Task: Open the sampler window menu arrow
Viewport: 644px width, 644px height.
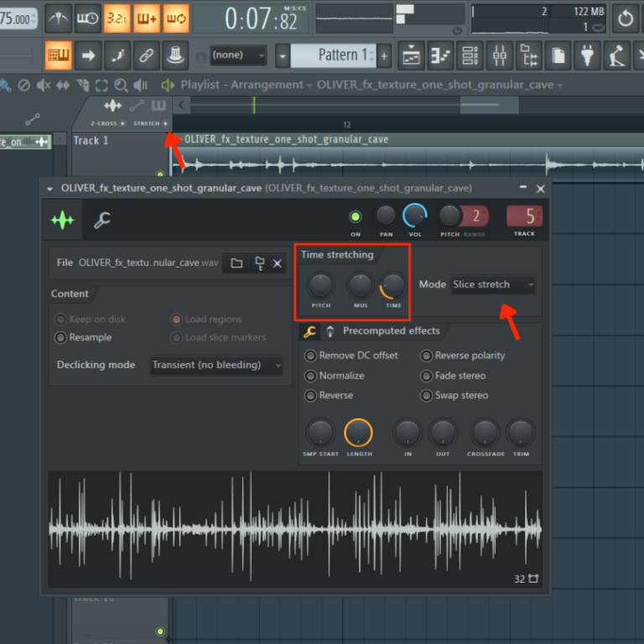Action: 49,189
